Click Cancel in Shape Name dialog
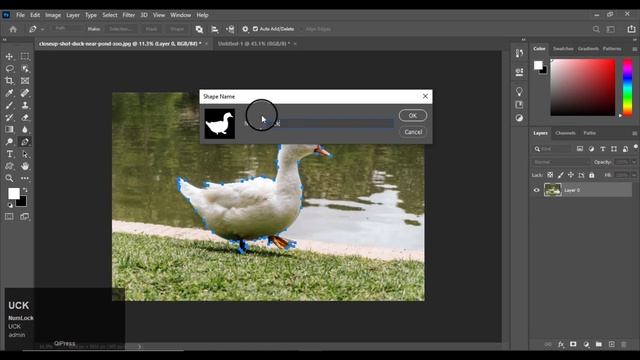640x360 pixels. click(413, 132)
